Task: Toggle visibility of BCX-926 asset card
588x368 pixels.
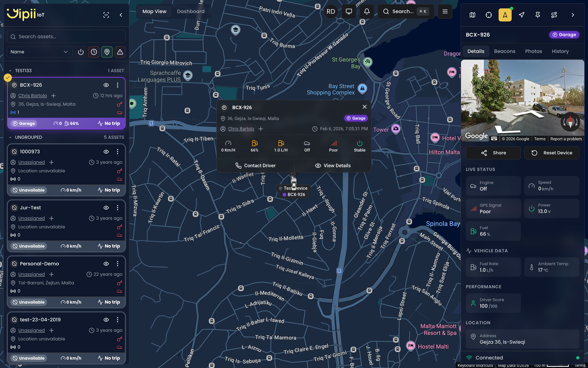Action: coord(106,85)
